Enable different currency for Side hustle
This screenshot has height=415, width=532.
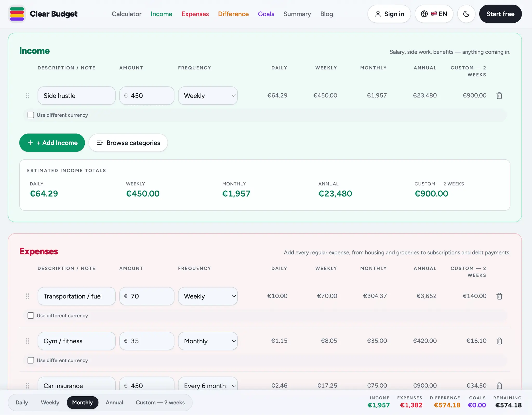coord(31,115)
